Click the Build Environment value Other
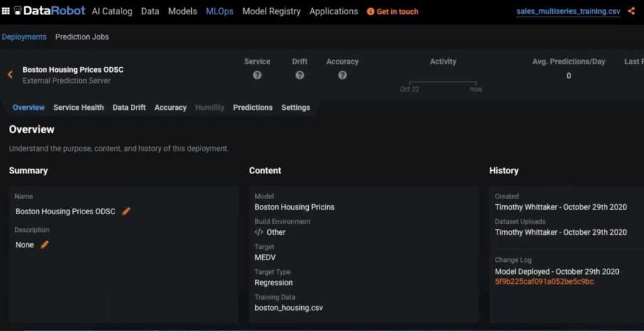Screen dimensions: 644x331 click(x=276, y=232)
